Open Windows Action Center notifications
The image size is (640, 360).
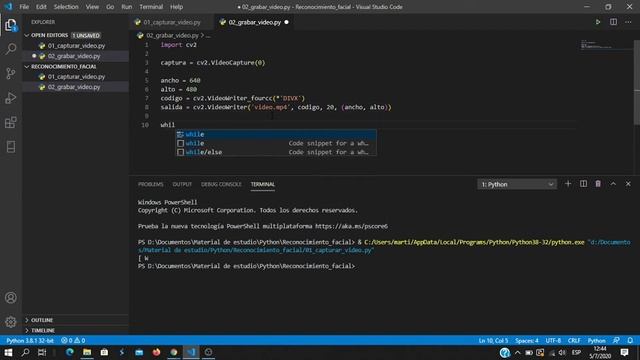pos(624,352)
